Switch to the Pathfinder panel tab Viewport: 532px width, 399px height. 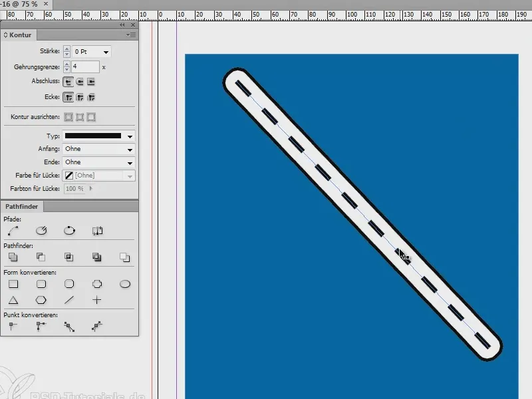pyautogui.click(x=22, y=206)
